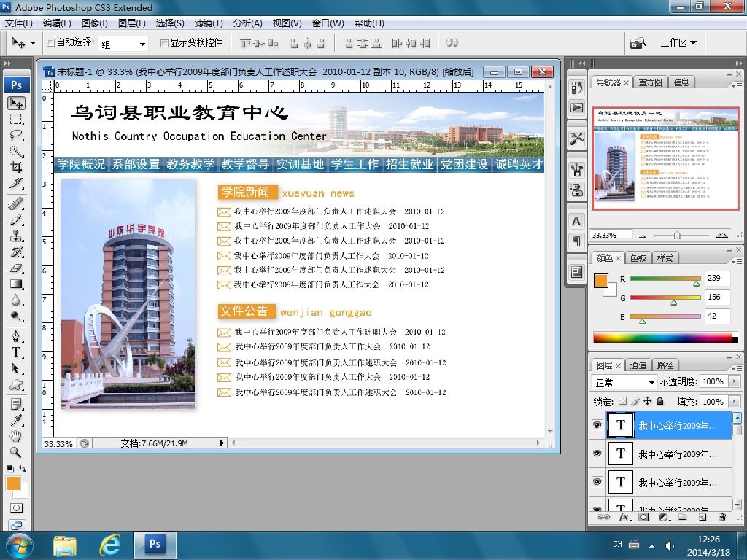Select the Lasso tool
Image resolution: width=747 pixels, height=560 pixels.
16,135
